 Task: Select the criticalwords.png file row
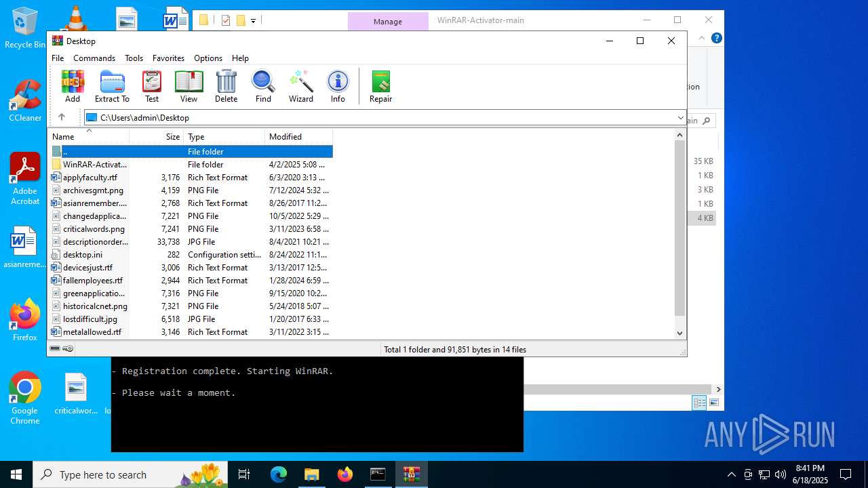click(x=191, y=229)
